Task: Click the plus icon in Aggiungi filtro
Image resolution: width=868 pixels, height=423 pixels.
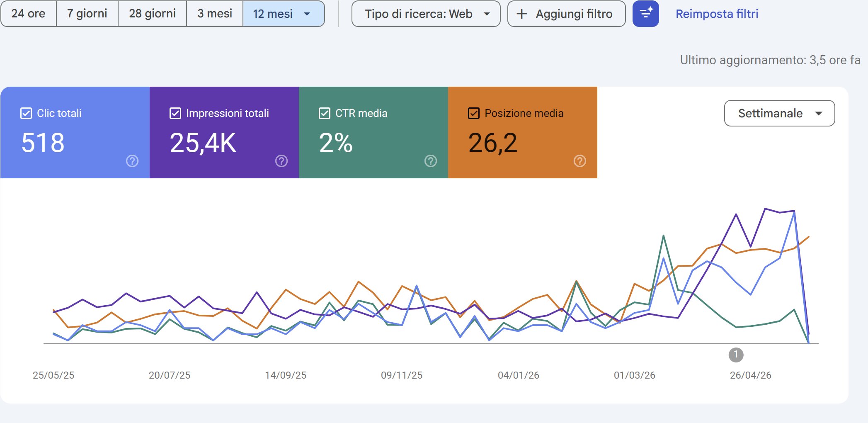Action: (522, 14)
